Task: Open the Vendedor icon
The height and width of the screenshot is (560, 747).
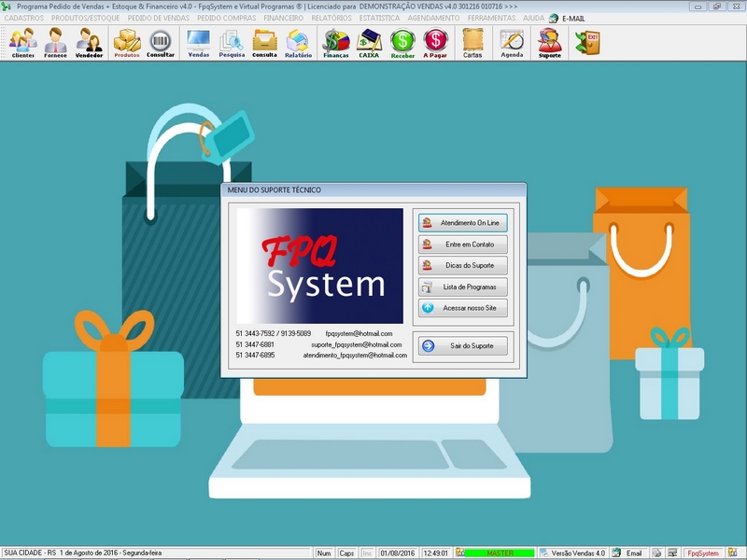Action: pyautogui.click(x=89, y=43)
